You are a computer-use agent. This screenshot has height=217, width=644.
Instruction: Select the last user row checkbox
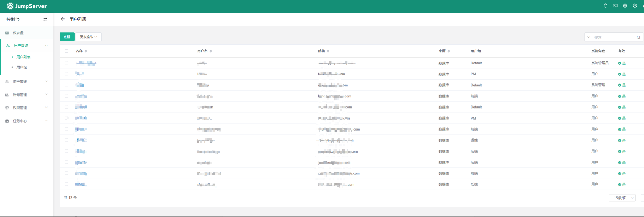(66, 184)
